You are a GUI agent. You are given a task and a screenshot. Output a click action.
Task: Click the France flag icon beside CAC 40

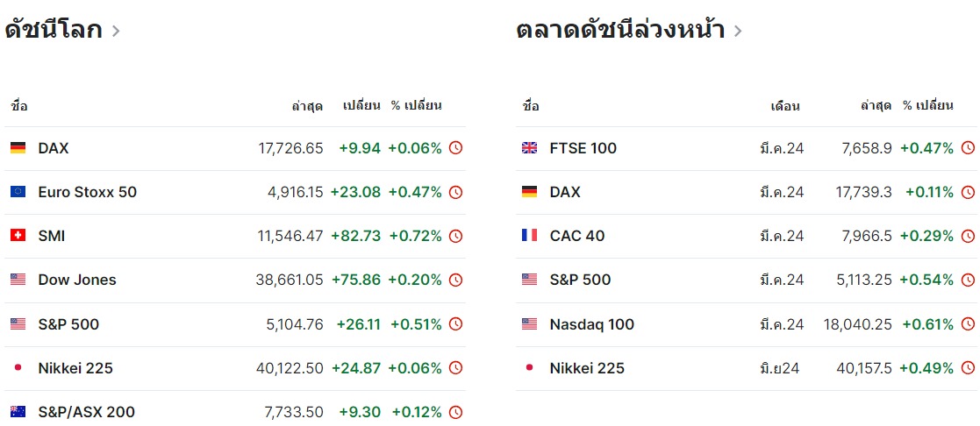(529, 236)
